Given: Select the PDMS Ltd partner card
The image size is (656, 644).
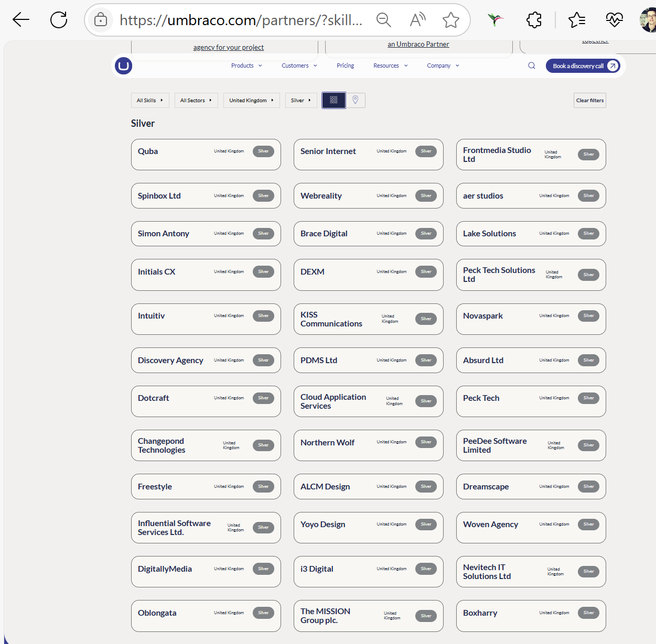Looking at the screenshot, I should [x=369, y=361].
